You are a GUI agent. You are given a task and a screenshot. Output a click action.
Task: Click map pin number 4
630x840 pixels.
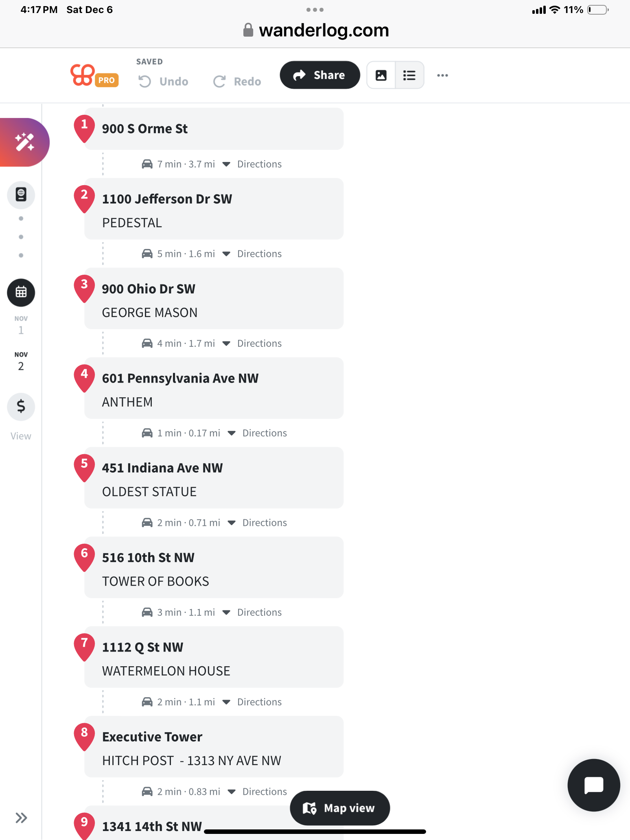pyautogui.click(x=84, y=377)
